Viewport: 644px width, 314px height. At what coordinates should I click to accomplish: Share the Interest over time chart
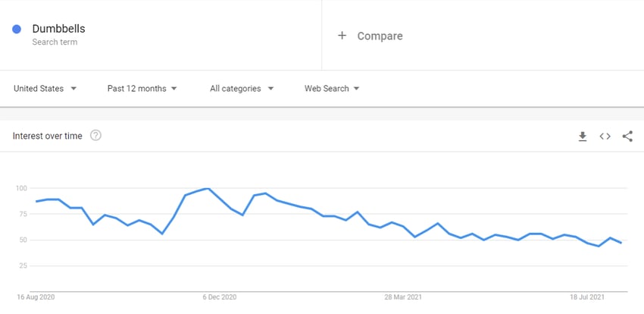tap(627, 136)
